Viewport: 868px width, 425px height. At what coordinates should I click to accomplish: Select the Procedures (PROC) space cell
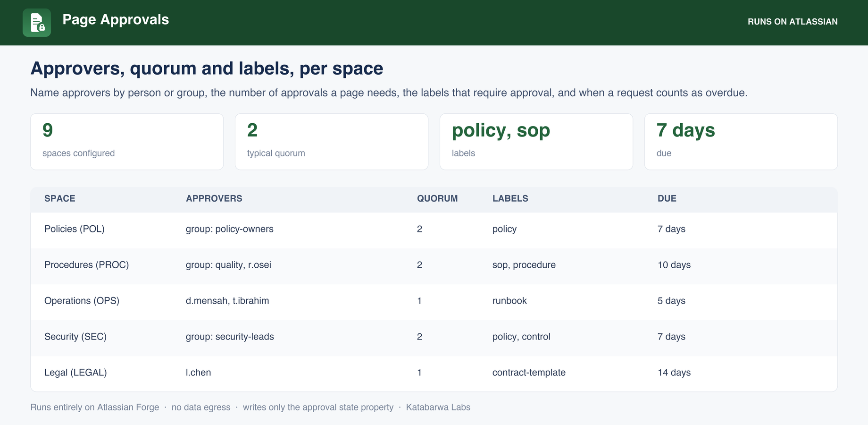pos(87,265)
